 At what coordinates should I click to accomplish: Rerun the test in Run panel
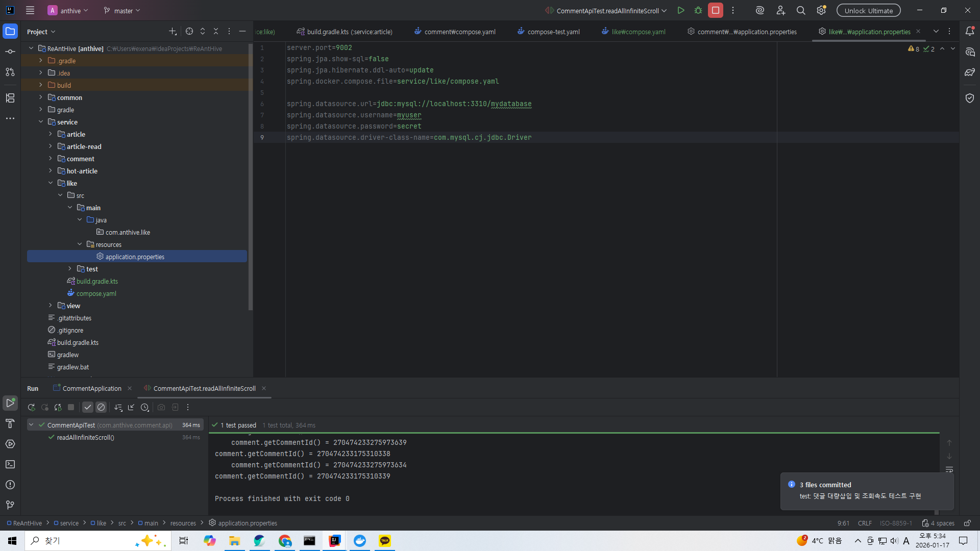[x=31, y=407]
